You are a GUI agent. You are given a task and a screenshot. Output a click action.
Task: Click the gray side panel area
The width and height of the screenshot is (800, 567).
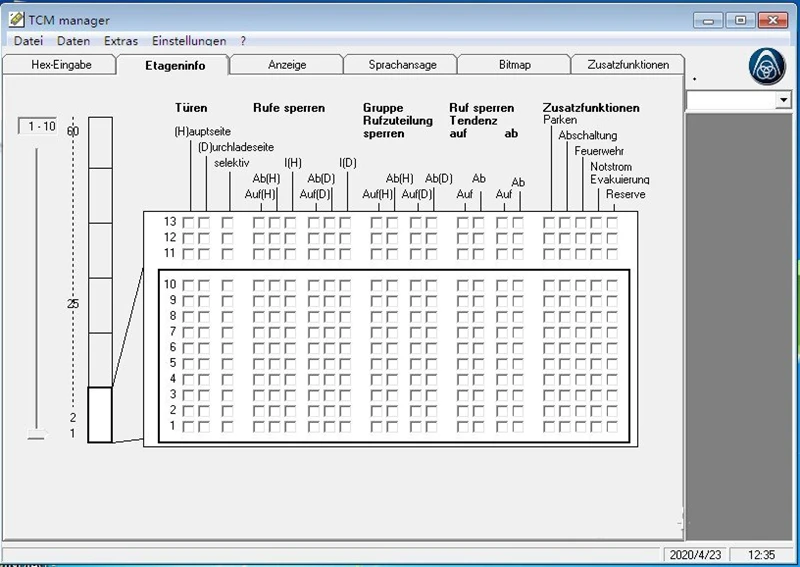coord(739,327)
